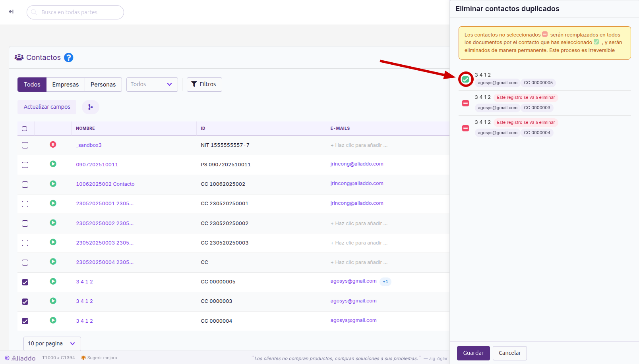Screen dimensions: 639x364
Task: Toggle the select-all checkbox in table header
Action: pyautogui.click(x=25, y=129)
